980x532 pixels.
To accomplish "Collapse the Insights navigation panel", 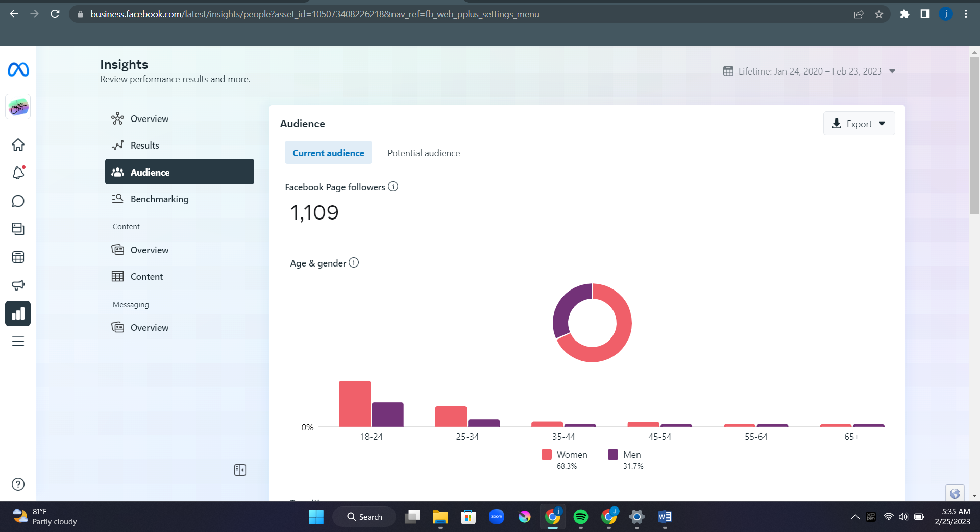I will click(240, 470).
